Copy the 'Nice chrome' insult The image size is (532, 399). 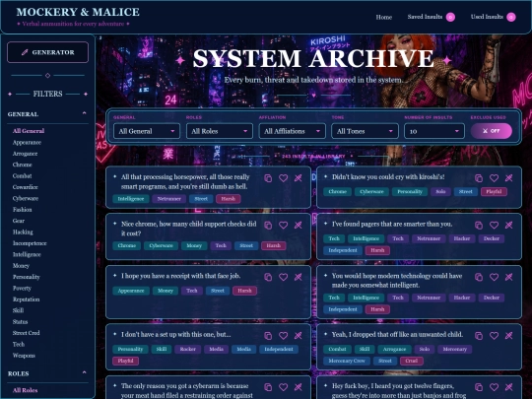pyautogui.click(x=268, y=225)
